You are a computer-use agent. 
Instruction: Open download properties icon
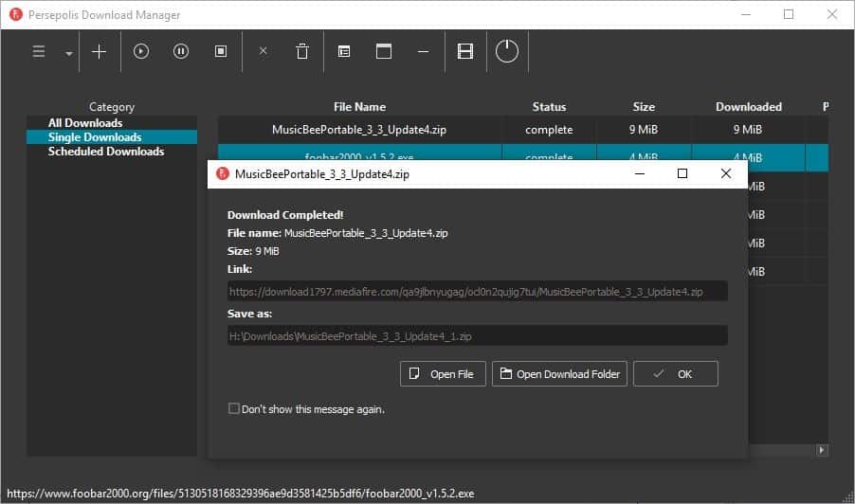click(x=344, y=52)
